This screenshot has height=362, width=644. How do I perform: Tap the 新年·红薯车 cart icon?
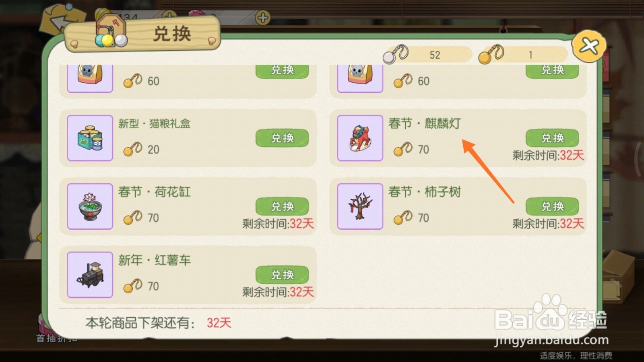(x=90, y=275)
